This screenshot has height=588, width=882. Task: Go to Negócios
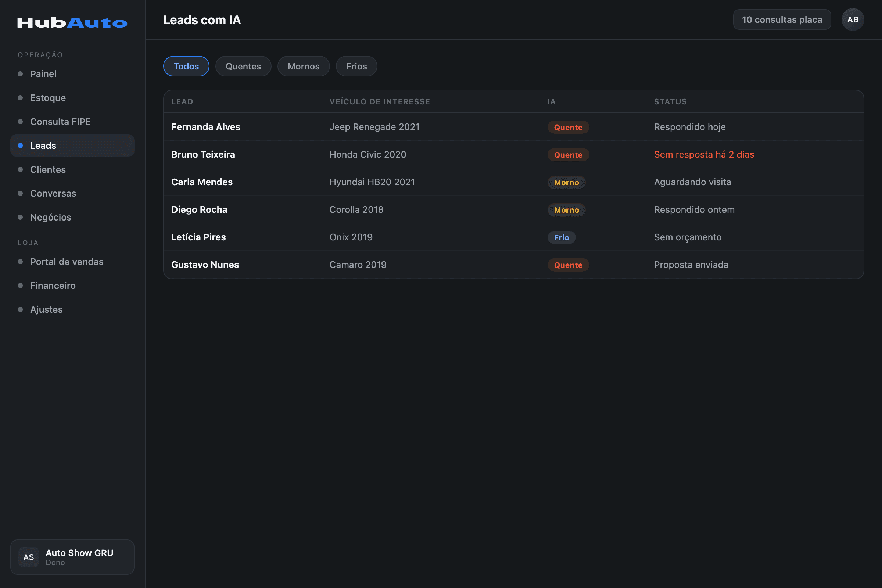72,217
